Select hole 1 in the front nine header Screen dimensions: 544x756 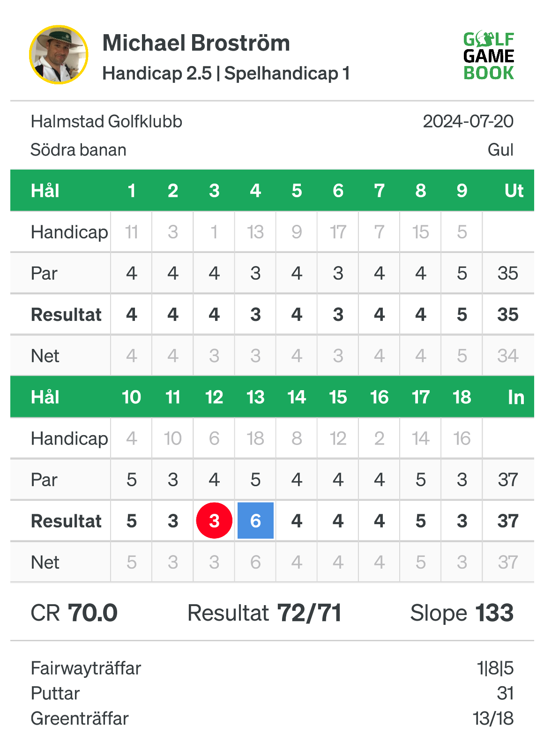coord(132,191)
